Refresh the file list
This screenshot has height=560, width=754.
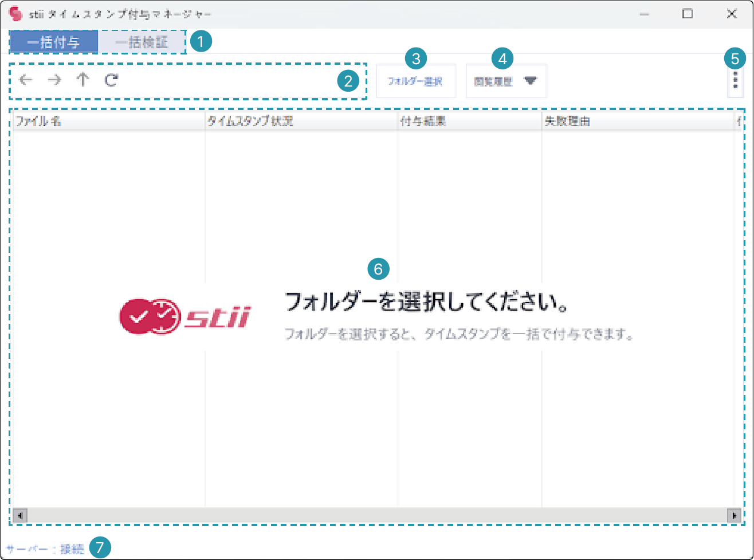point(111,80)
